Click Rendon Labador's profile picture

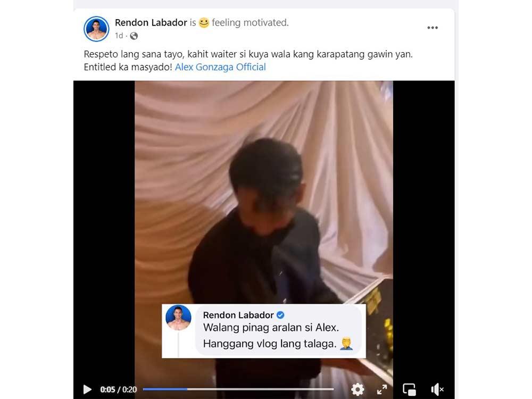pos(96,29)
